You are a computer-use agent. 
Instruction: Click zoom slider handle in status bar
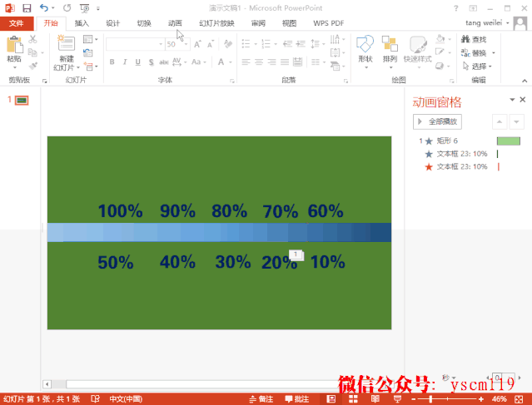(x=430, y=399)
